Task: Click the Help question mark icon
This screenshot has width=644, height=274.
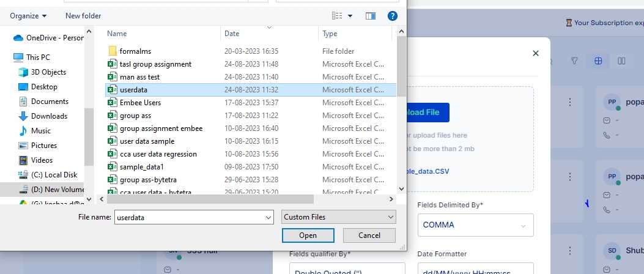Action: pyautogui.click(x=392, y=16)
